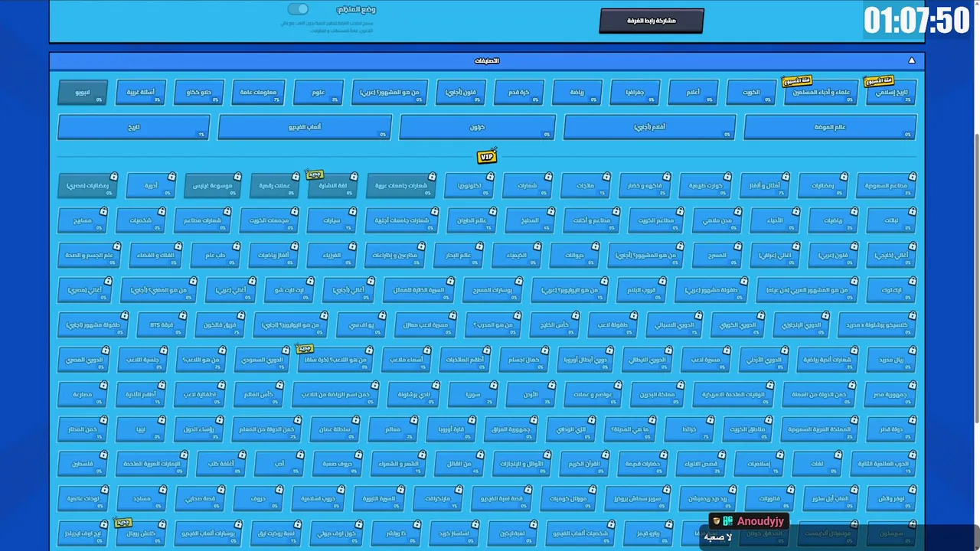The height and width of the screenshot is (551, 980).
Task: Pick the wide تاريخ category card
Action: click(x=134, y=127)
